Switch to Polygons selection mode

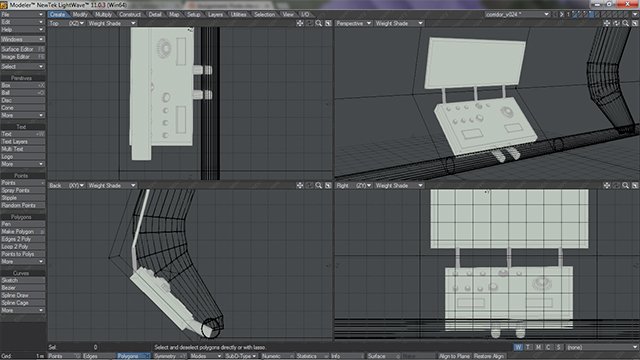tap(134, 356)
